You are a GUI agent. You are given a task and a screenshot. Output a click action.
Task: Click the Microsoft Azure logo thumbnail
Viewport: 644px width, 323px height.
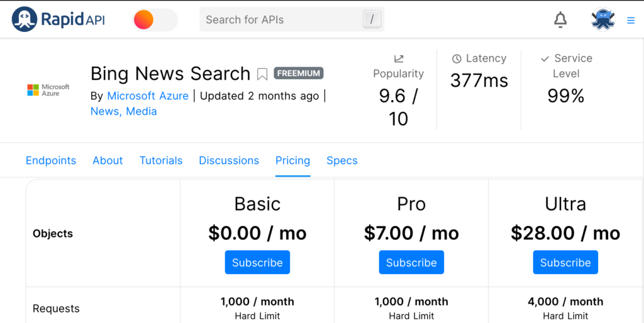(x=48, y=90)
